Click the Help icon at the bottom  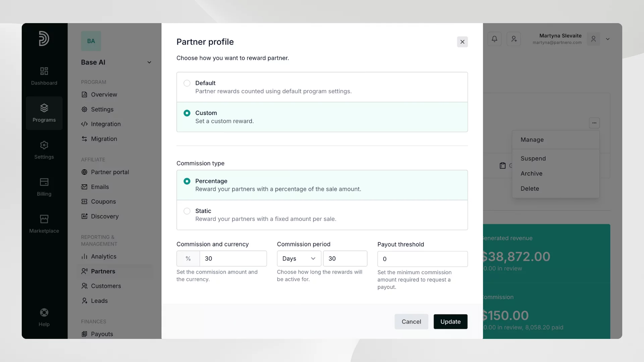tap(44, 317)
